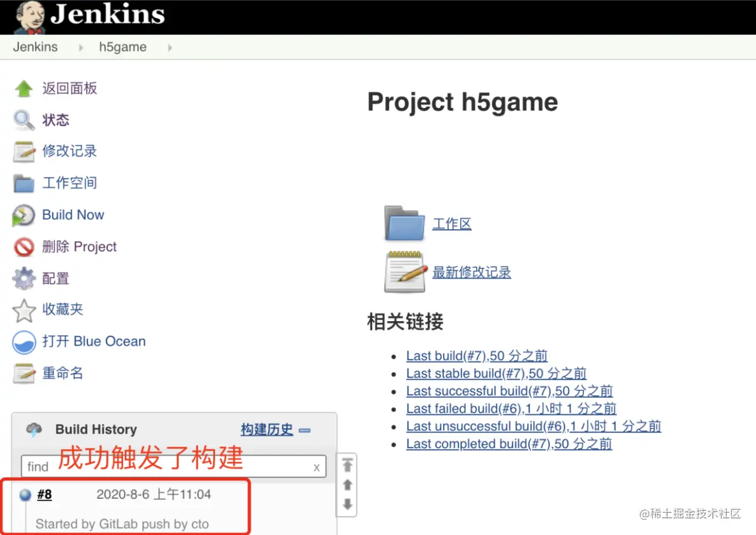Focus the find input field
This screenshot has width=756, height=535.
tap(173, 466)
